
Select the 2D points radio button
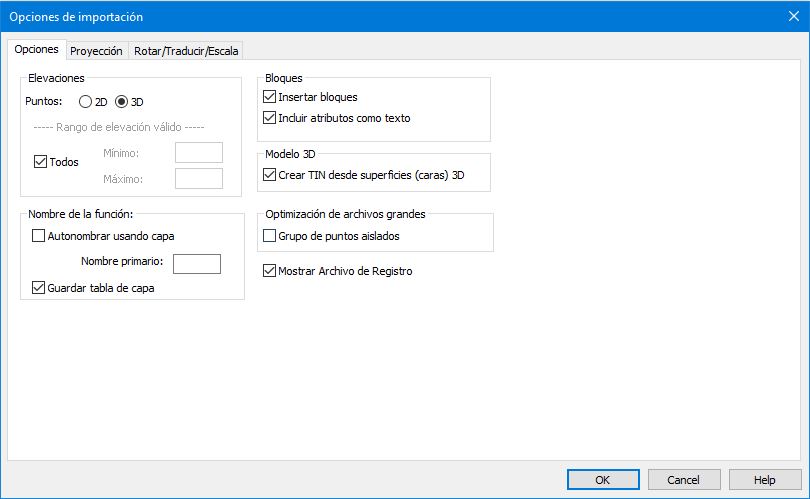coord(86,101)
